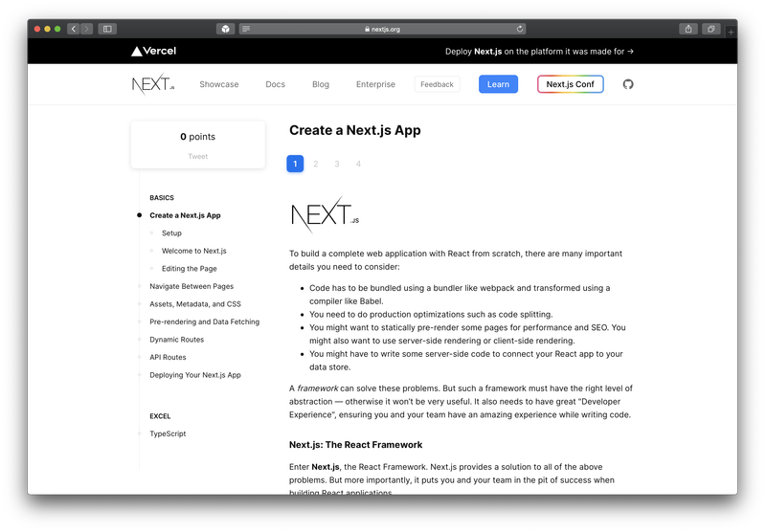Open the TypeScript lesson link
The width and height of the screenshot is (766, 532).
pyautogui.click(x=168, y=433)
